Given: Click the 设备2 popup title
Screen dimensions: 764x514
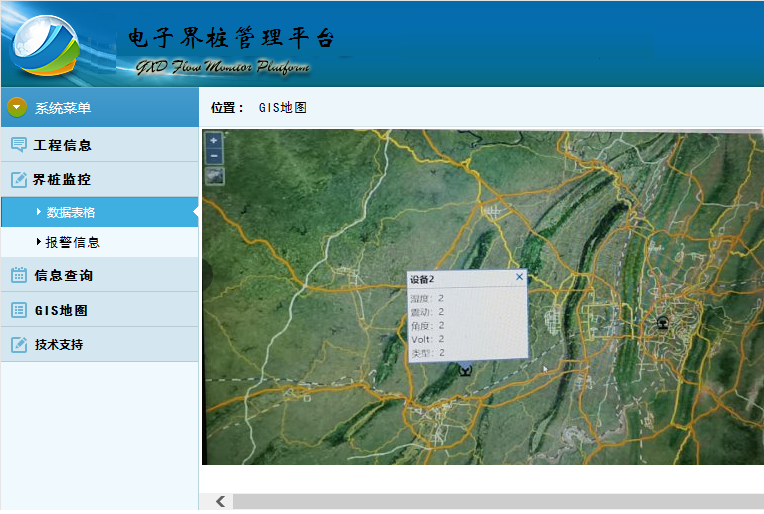Looking at the screenshot, I should (422, 278).
